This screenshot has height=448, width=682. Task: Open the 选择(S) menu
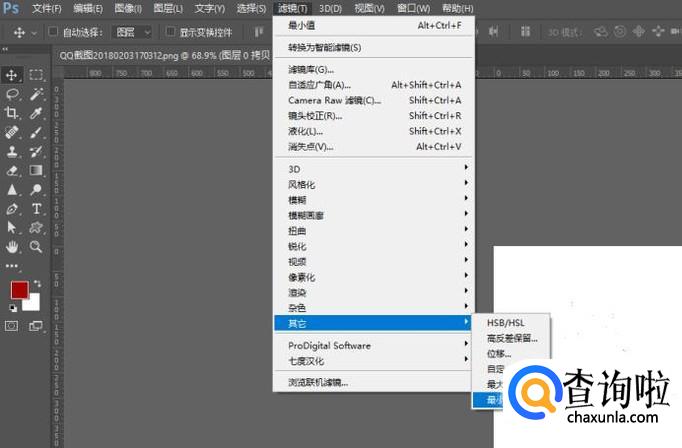[x=251, y=8]
